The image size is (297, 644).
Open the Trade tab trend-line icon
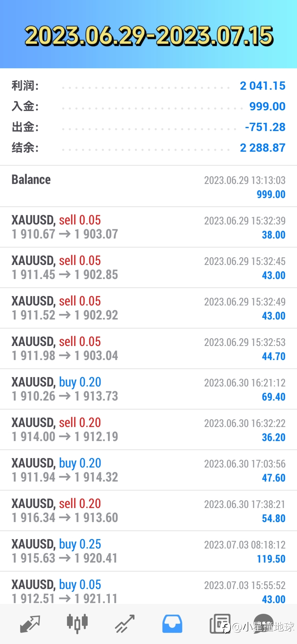point(125,624)
